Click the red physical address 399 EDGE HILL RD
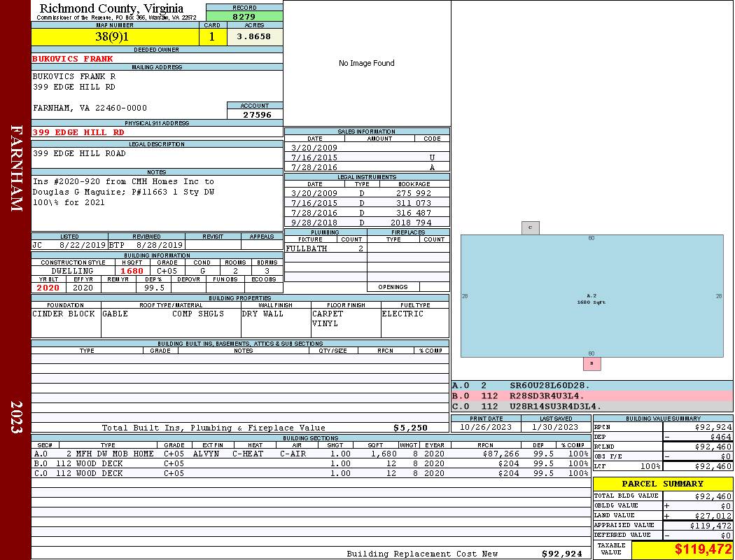 (78, 132)
